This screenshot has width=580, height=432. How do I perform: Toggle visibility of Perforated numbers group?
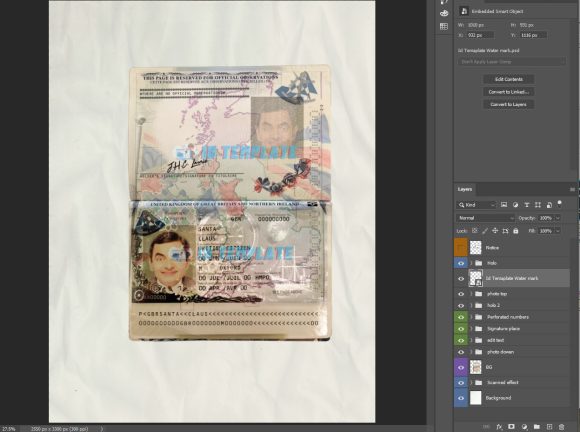click(x=461, y=317)
